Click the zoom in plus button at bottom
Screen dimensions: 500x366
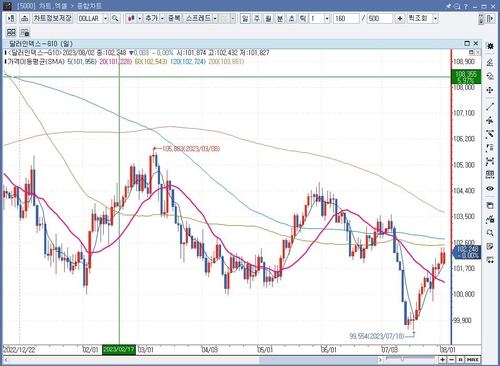443,360
